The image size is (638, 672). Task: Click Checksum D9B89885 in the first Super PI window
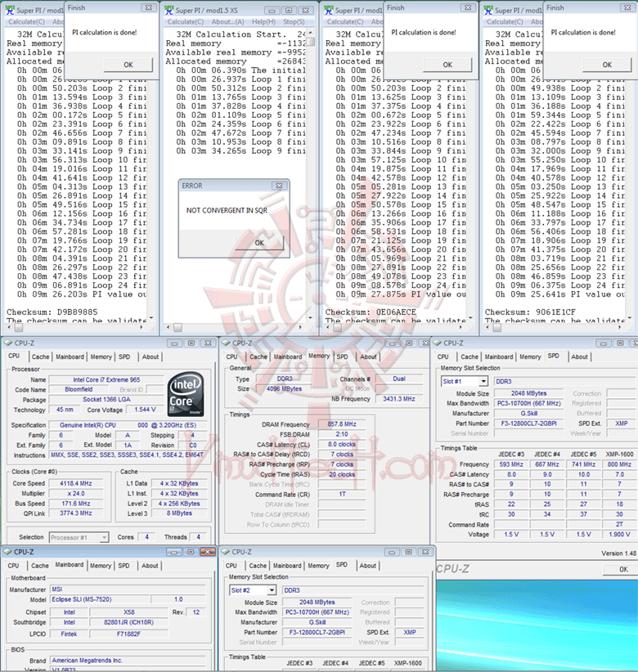52,312
